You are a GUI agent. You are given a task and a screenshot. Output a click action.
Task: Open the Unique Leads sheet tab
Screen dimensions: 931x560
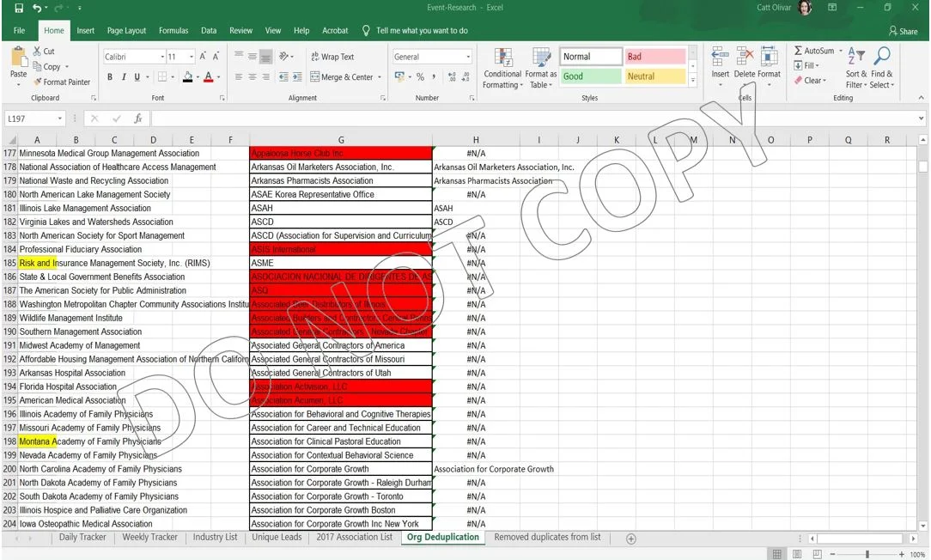tap(277, 538)
